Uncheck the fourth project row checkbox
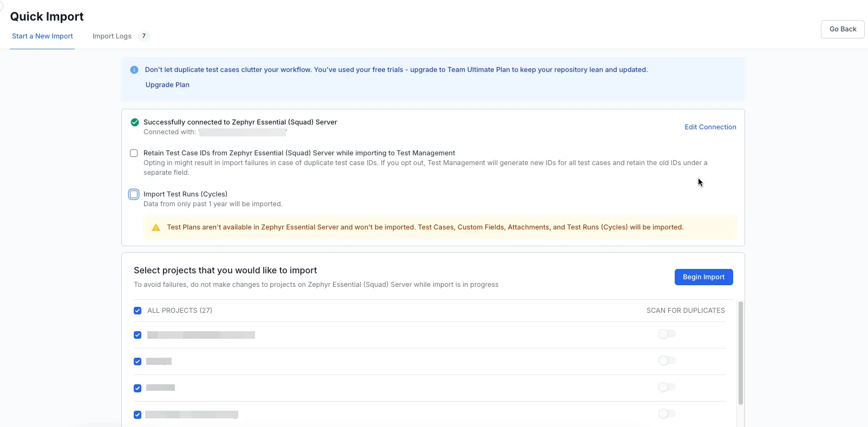Image resolution: width=868 pixels, height=427 pixels. tap(138, 415)
